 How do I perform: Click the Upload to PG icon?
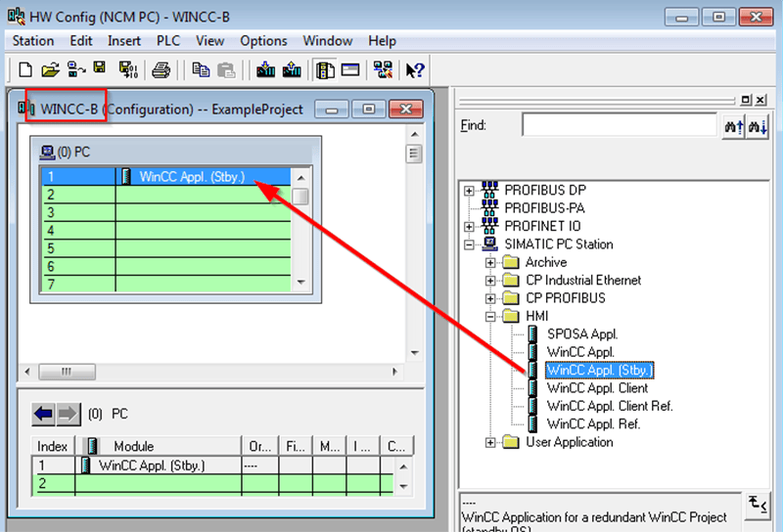point(292,69)
